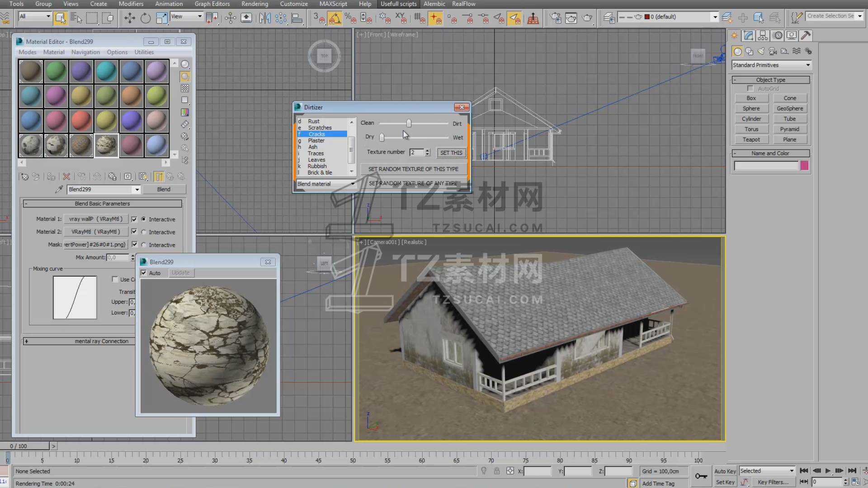The image size is (868, 488).
Task: Open the Utilities hammer panel tab
Action: point(806,35)
